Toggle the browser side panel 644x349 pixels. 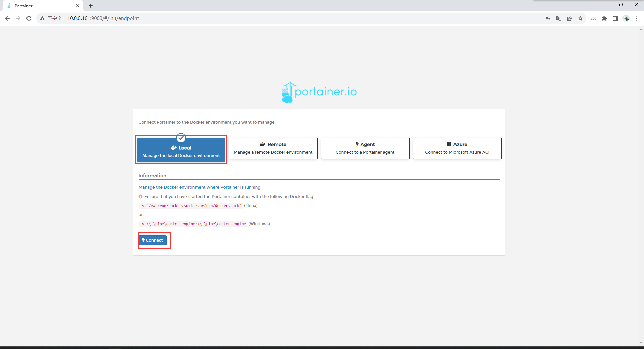point(615,18)
